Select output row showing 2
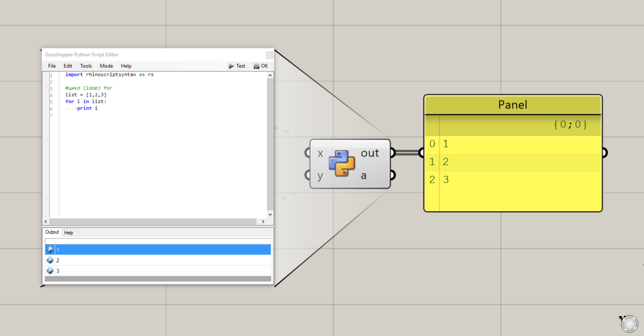Screen dimensions: 644x336 coord(158,260)
